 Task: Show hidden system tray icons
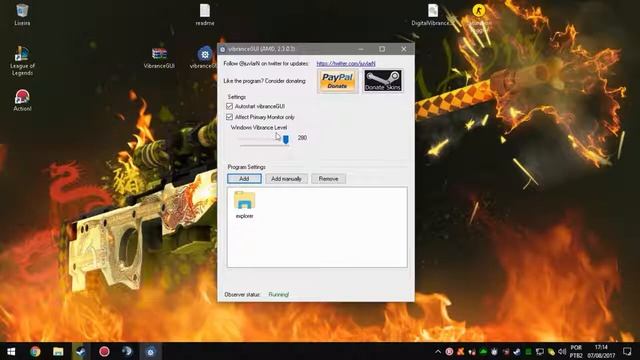[438, 351]
